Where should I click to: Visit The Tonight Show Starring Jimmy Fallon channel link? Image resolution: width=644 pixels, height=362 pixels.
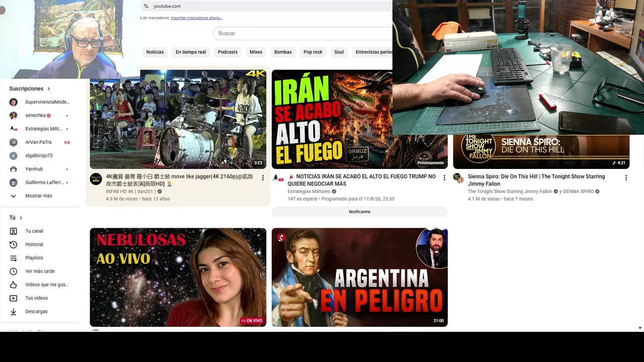click(x=510, y=192)
